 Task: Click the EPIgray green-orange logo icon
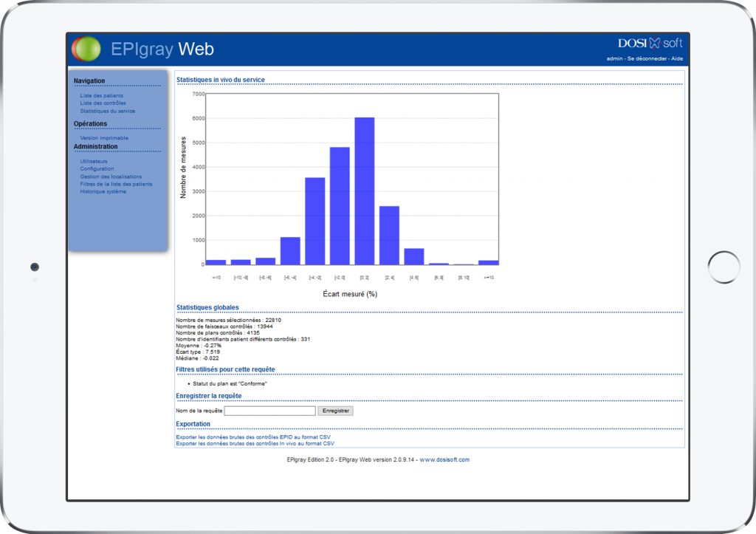tap(86, 49)
